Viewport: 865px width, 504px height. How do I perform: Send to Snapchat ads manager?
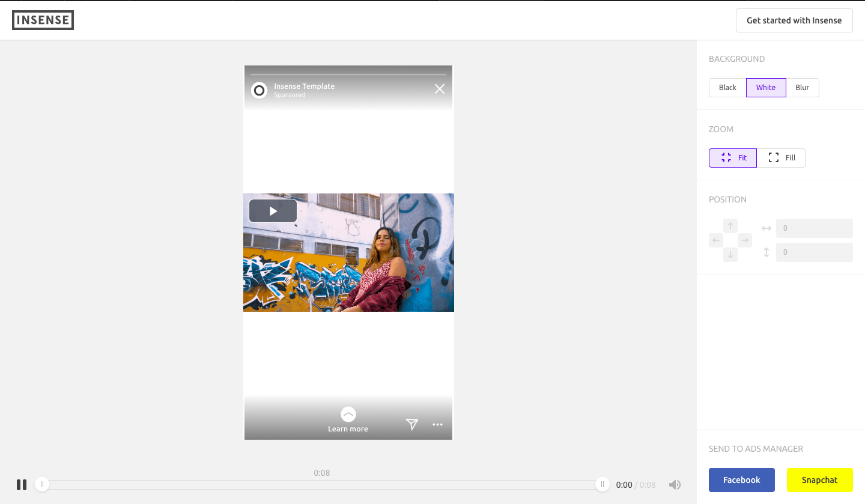tap(819, 480)
